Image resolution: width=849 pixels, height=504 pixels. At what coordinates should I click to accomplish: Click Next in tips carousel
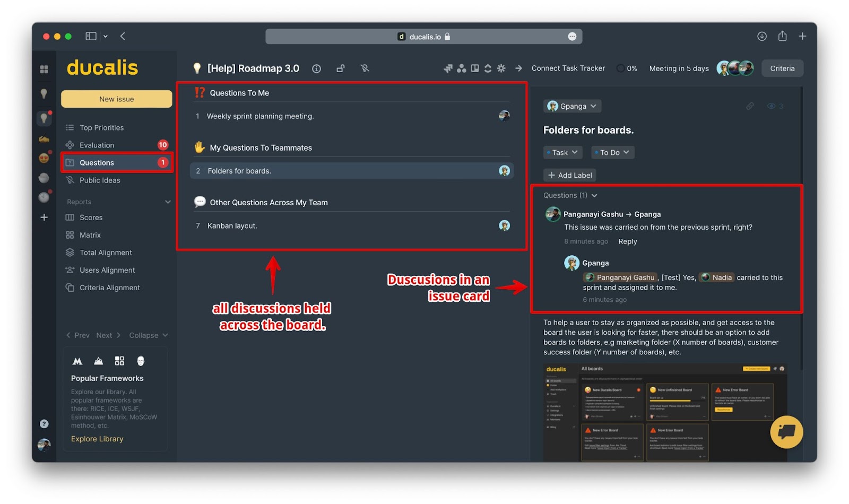click(108, 335)
